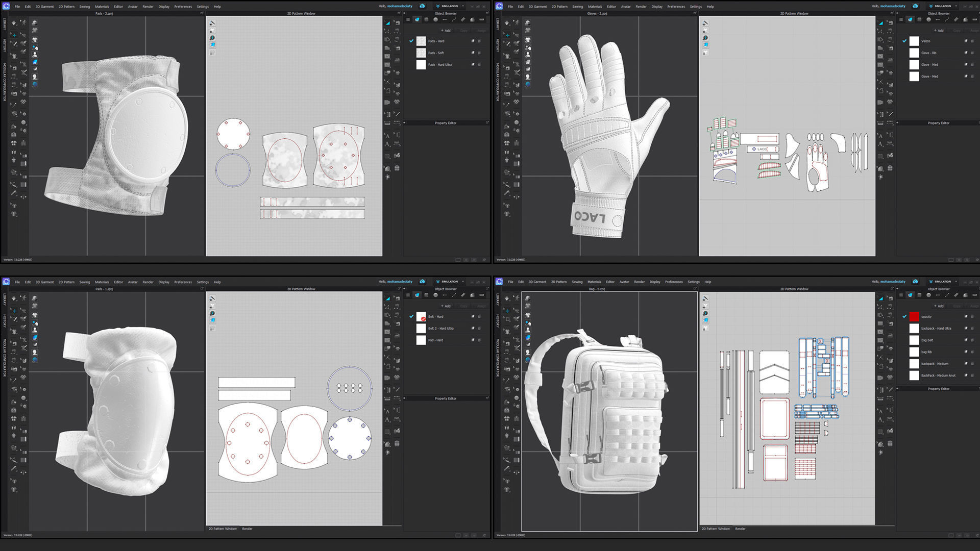Open the SIMULATION mode dropdown in Pads-2 window
This screenshot has width=980, height=551.
tap(463, 6)
